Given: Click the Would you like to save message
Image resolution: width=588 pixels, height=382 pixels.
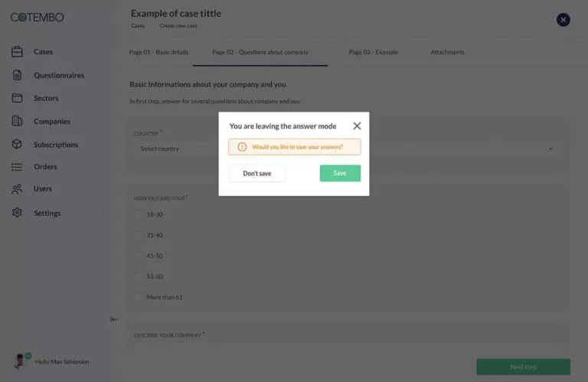Looking at the screenshot, I should [x=297, y=147].
